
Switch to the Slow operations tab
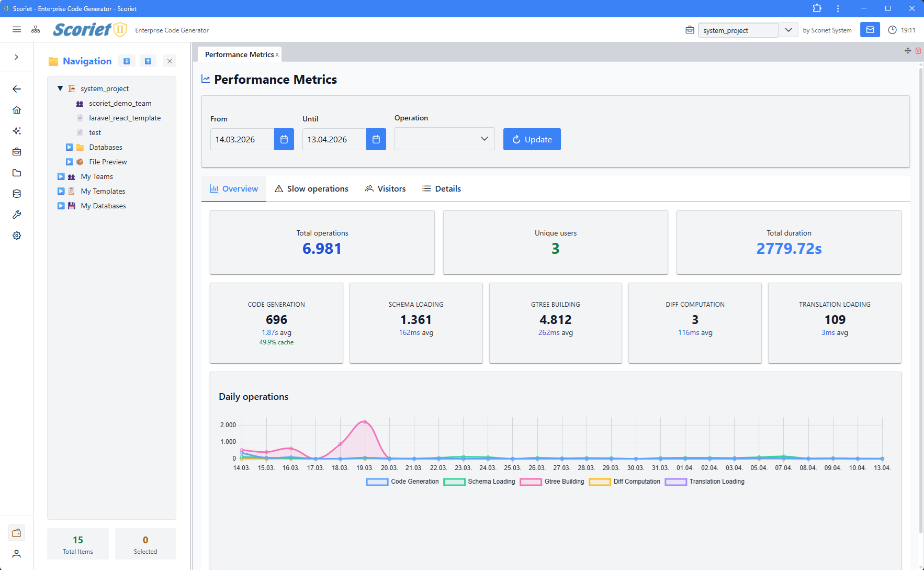click(x=311, y=188)
